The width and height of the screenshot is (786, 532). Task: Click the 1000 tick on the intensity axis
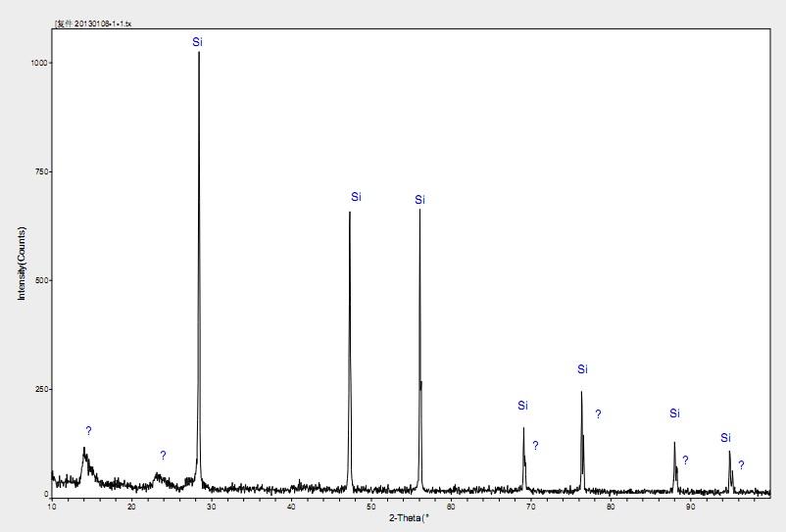click(39, 63)
